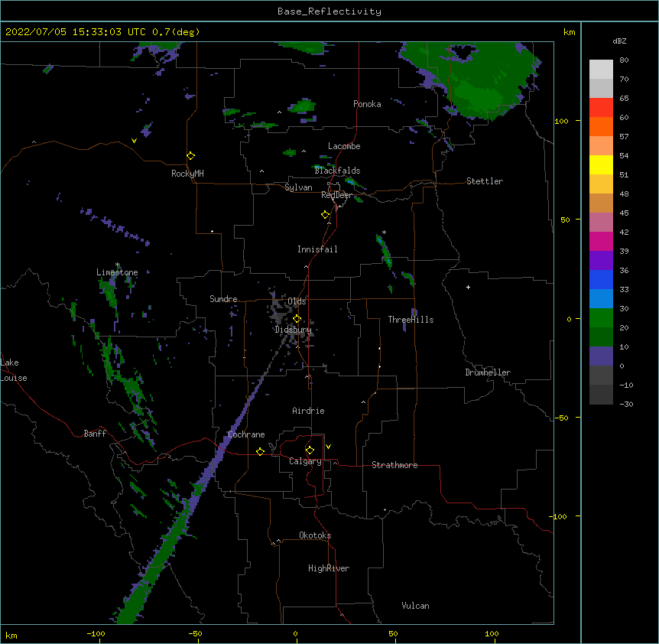Screen dimensions: 659x644
Task: Click the Olds town label
Action: 297,301
